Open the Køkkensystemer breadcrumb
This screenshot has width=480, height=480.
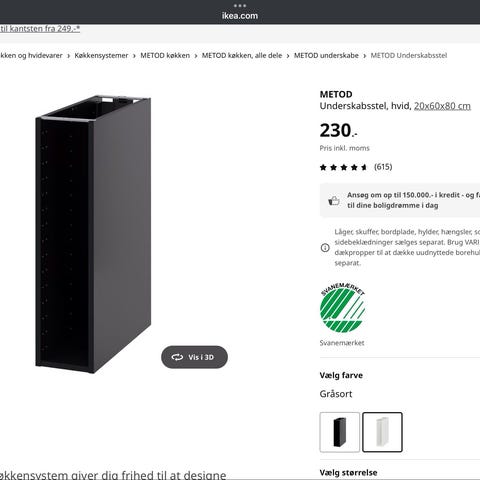(101, 56)
